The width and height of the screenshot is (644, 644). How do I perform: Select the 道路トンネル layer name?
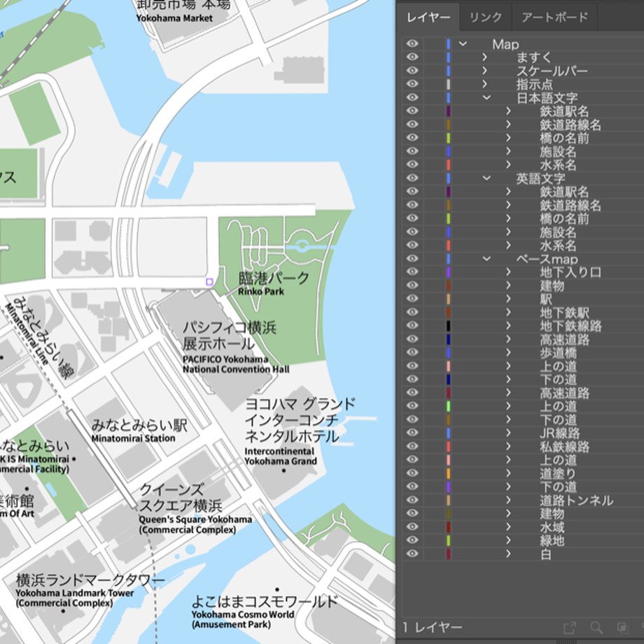[577, 500]
